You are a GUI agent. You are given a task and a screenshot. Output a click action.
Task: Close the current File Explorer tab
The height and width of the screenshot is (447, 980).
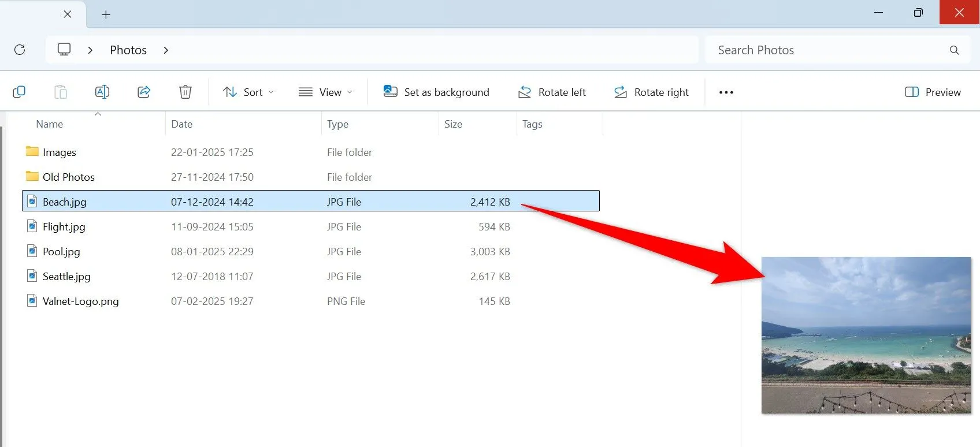68,14
